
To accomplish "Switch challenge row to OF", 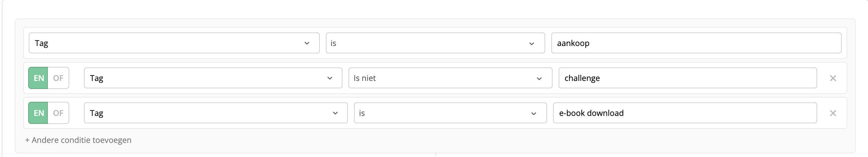I will tap(58, 78).
